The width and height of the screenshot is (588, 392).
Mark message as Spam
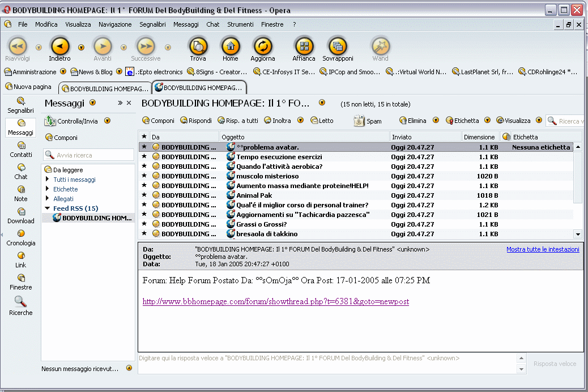pyautogui.click(x=368, y=121)
